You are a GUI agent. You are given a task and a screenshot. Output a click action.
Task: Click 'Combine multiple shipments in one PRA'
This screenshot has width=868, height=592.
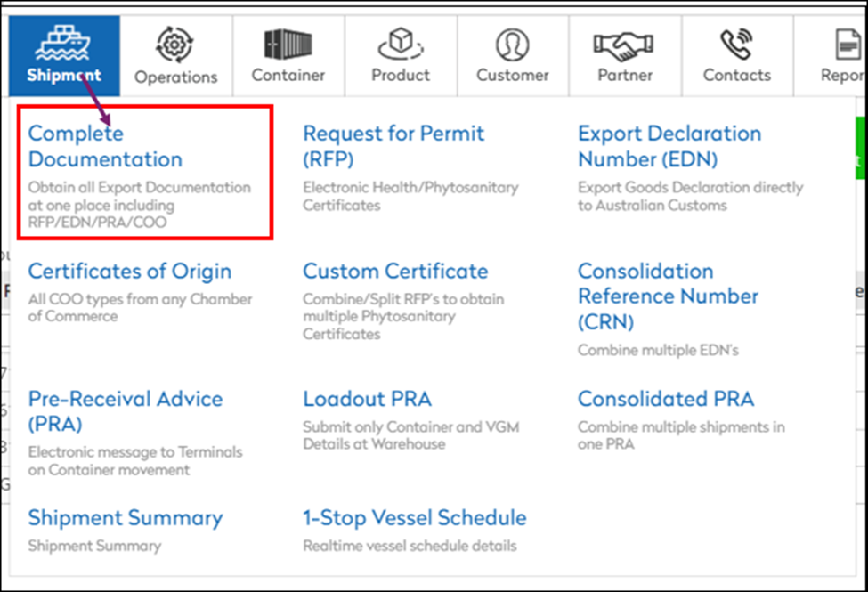click(x=681, y=435)
